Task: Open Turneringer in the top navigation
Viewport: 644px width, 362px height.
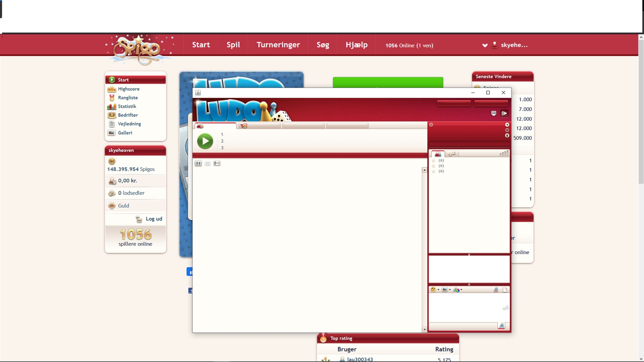Action: point(278,45)
